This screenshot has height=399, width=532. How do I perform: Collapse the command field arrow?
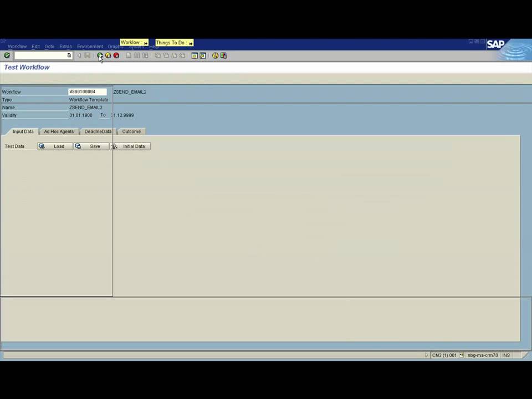[x=79, y=55]
